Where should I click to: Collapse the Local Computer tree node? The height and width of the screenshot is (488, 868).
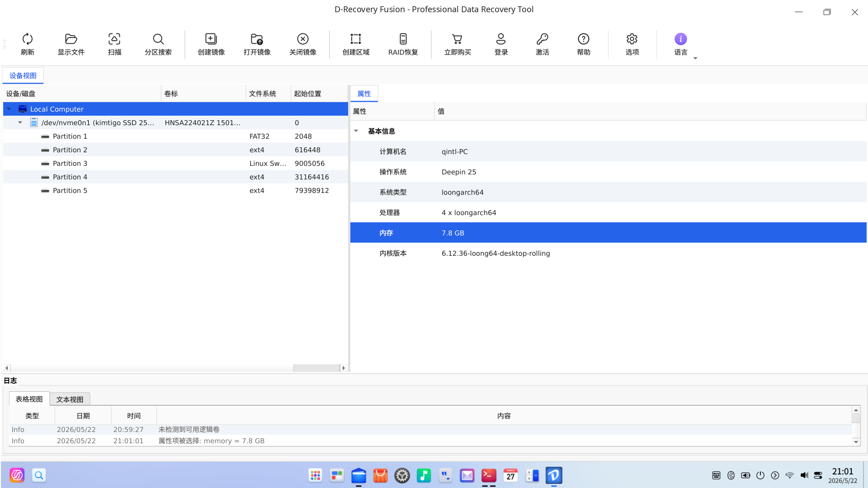[x=9, y=109]
